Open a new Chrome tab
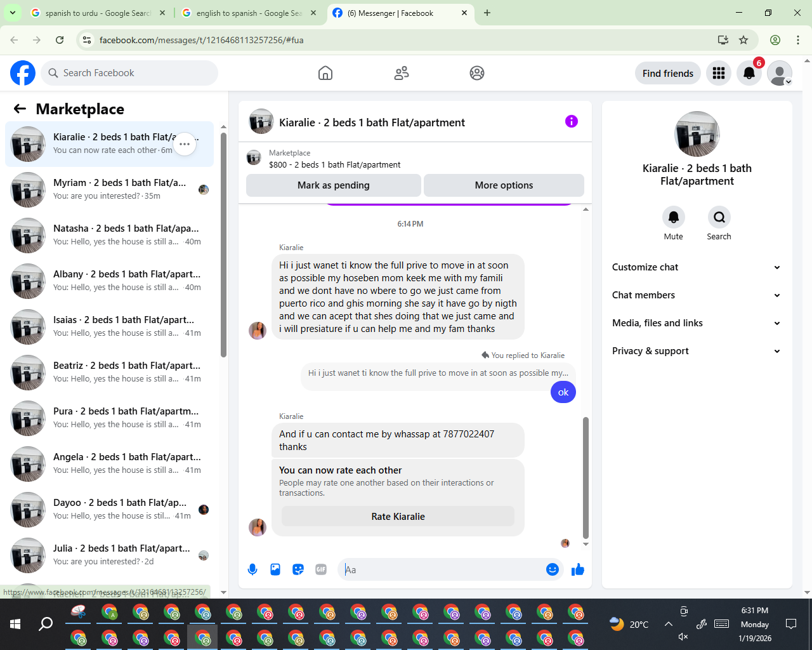Viewport: 812px width, 650px height. (x=487, y=13)
